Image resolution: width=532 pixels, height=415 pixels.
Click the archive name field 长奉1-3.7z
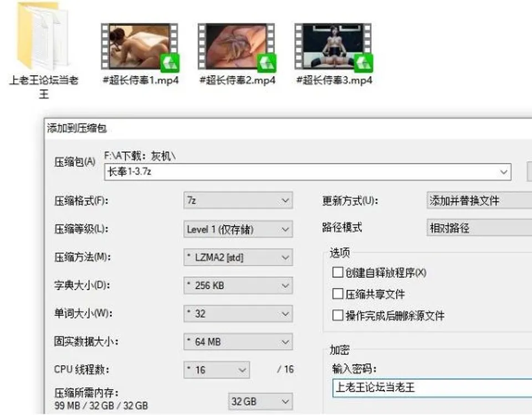tap(308, 172)
